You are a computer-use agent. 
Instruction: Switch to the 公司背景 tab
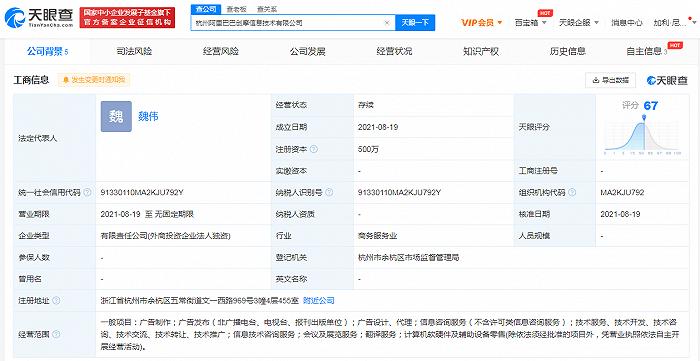click(47, 52)
